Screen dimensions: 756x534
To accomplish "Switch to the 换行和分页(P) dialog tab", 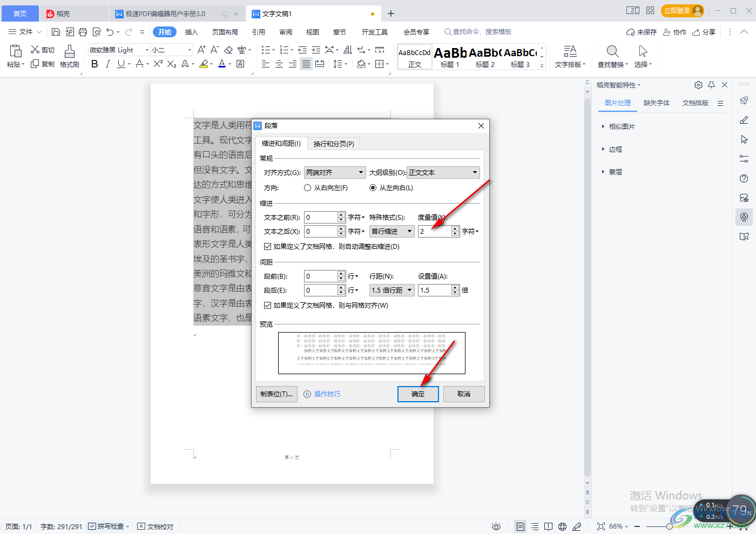I will click(x=334, y=144).
